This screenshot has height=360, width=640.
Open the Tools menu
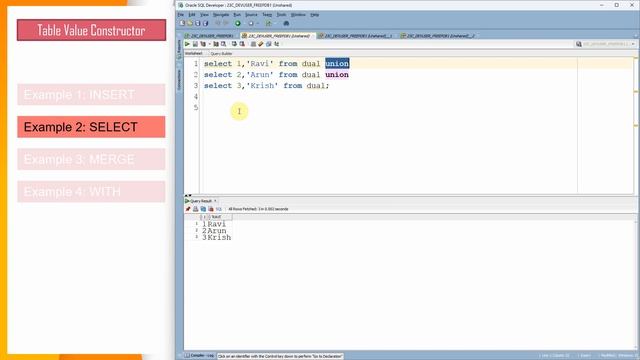click(281, 15)
